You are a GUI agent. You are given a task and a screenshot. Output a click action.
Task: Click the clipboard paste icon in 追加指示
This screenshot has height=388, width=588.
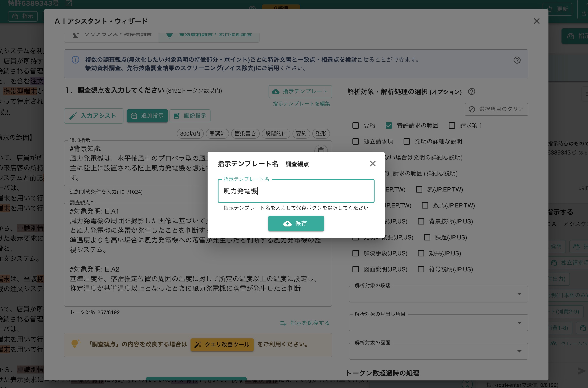[x=321, y=150]
